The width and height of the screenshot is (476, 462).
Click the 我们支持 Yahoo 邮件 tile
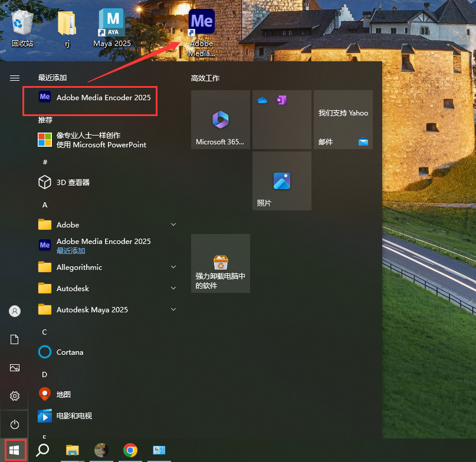[x=343, y=120]
